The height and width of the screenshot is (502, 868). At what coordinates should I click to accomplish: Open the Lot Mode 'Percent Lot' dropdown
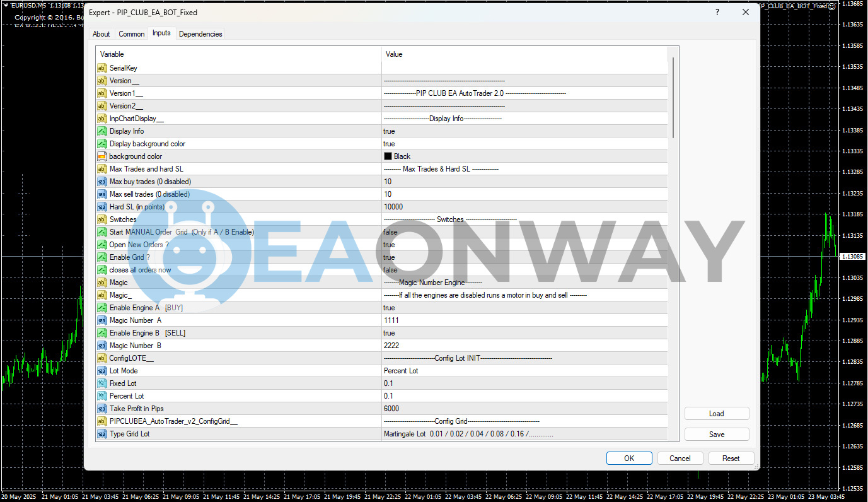(524, 371)
